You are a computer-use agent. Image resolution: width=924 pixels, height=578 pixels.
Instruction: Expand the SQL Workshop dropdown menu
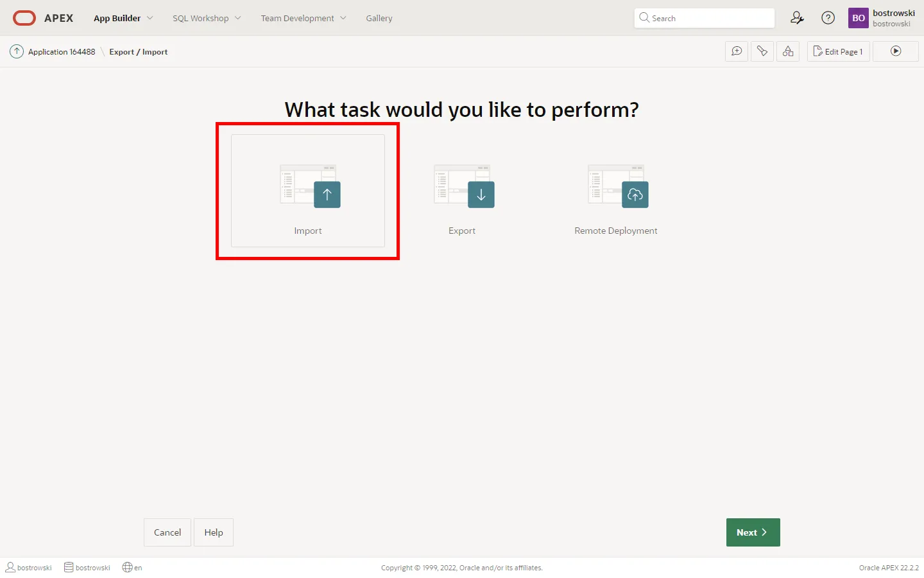207,18
